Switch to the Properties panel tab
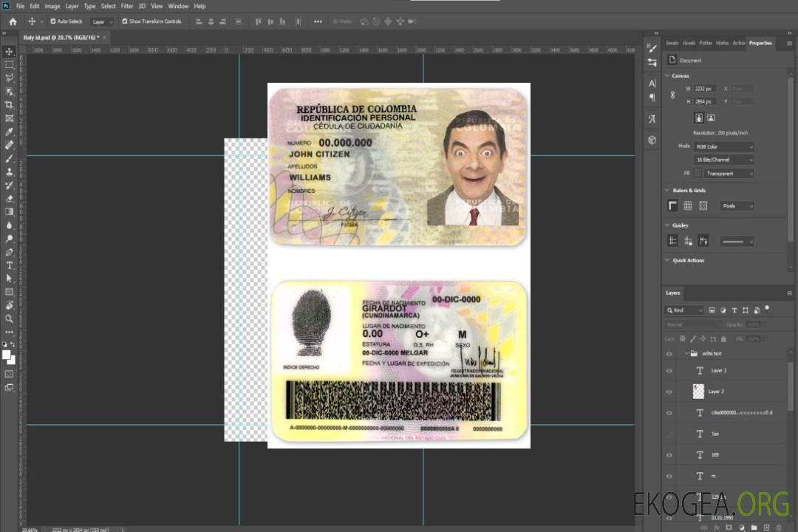 760,44
